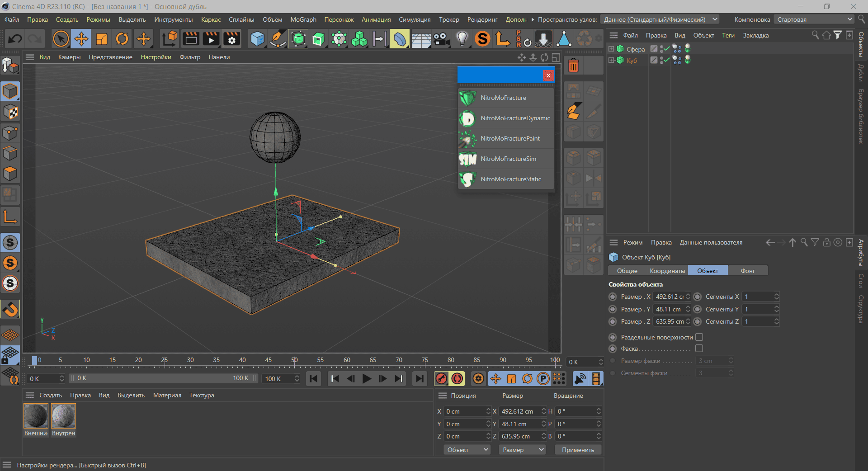Viewport: 868px width, 471px height.
Task: Open NitroMoFracture plugin entry
Action: (x=506, y=98)
